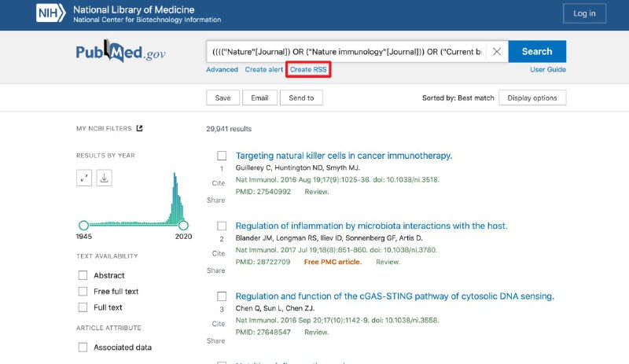Open the Advanced search link

point(222,70)
